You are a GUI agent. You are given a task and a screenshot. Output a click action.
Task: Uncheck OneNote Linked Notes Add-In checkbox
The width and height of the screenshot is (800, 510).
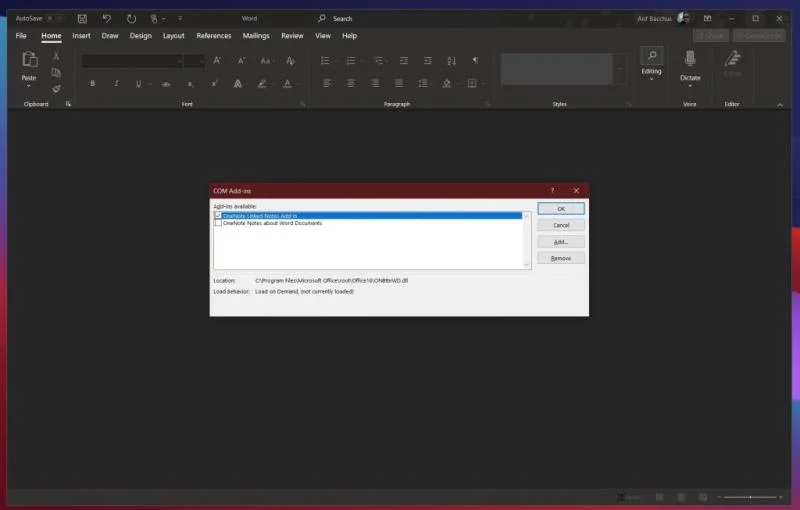coord(218,216)
